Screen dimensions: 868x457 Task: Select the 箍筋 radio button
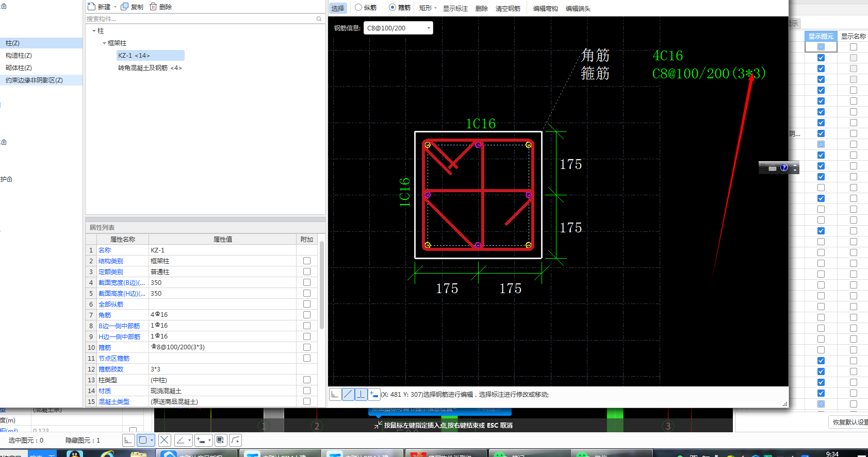coord(392,7)
